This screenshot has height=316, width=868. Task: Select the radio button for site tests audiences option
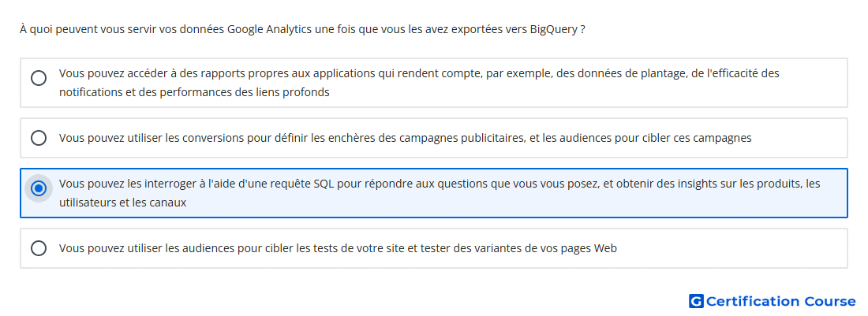point(39,248)
